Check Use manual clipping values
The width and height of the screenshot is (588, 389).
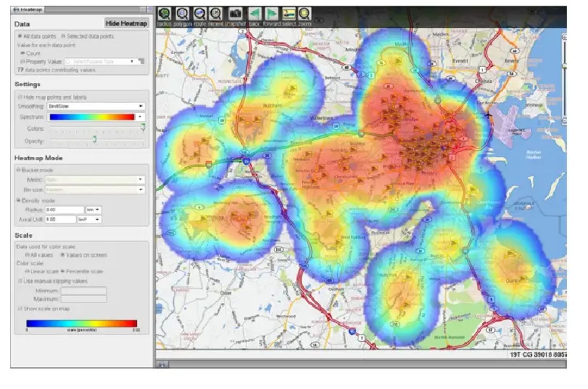tap(20, 281)
